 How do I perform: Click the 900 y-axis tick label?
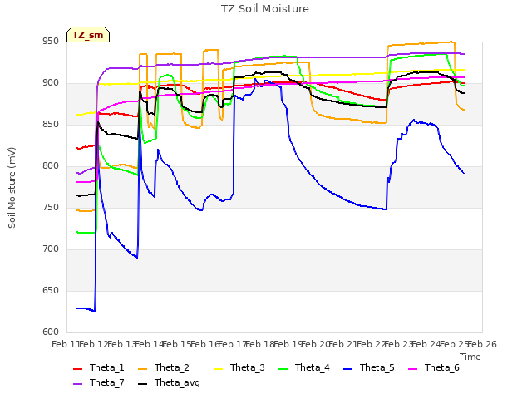[x=51, y=83]
